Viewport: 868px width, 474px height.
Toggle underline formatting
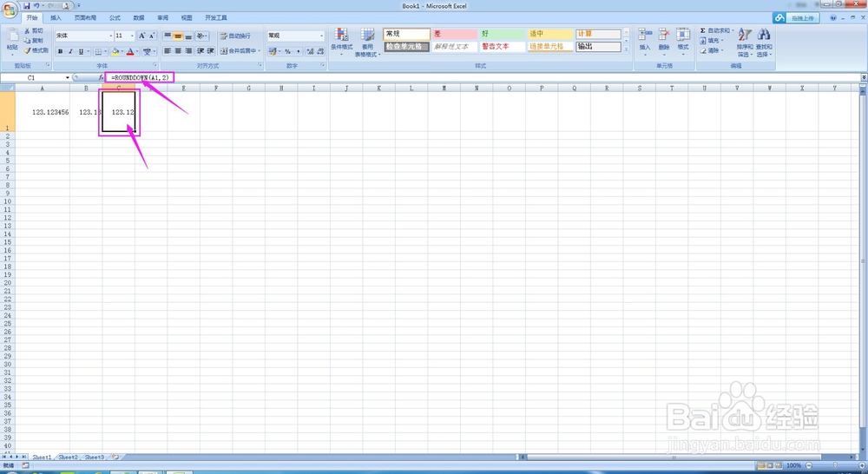point(81,51)
